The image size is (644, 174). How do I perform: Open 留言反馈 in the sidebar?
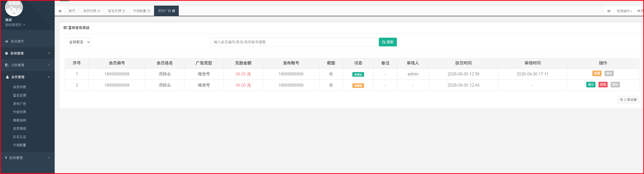click(x=20, y=96)
